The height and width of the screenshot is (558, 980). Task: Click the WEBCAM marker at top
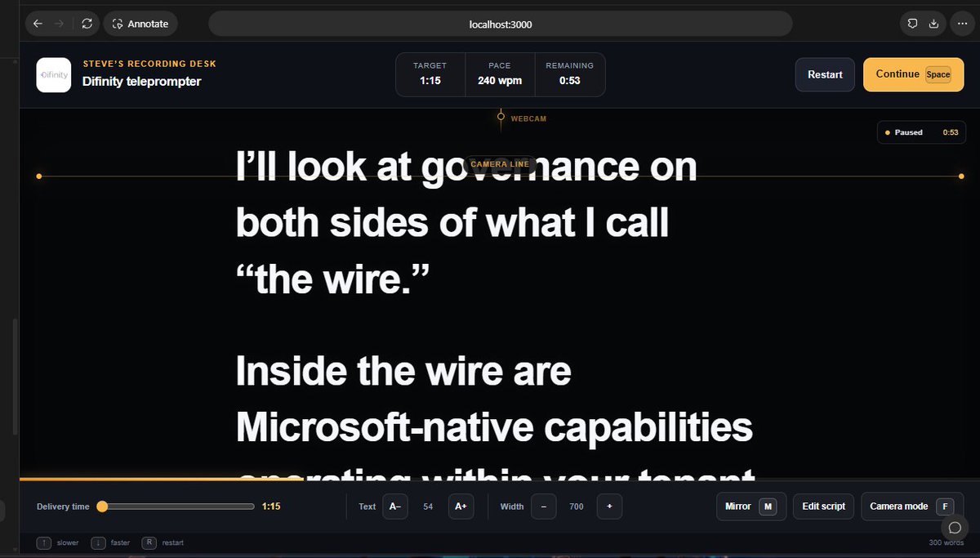(x=521, y=118)
